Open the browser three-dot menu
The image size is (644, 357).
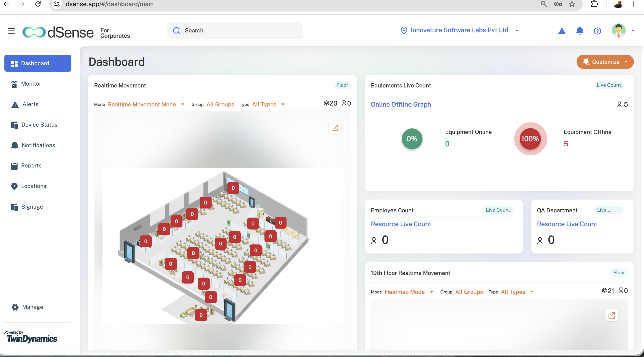(x=633, y=4)
